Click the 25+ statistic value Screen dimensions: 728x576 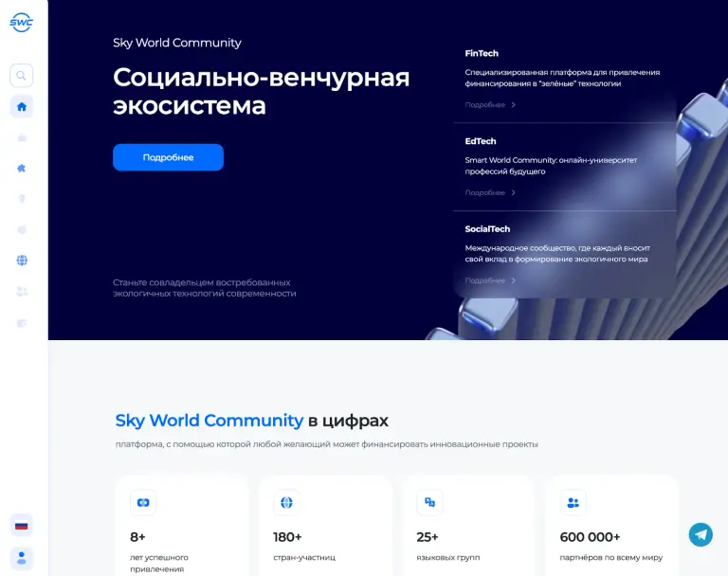(428, 537)
